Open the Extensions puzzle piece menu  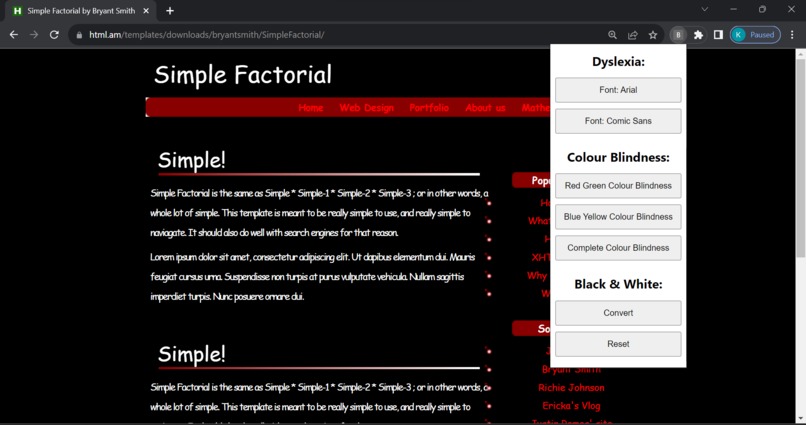tap(698, 35)
